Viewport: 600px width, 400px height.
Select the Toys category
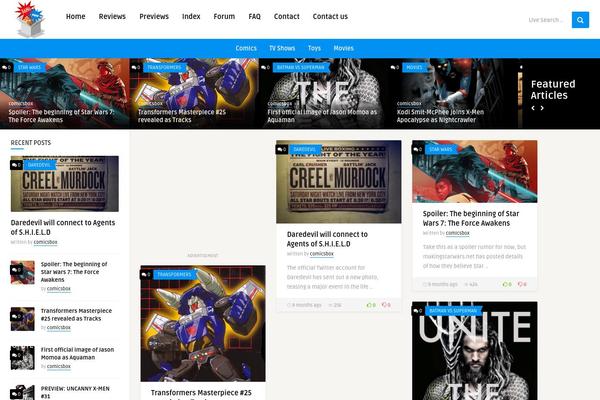click(x=314, y=48)
